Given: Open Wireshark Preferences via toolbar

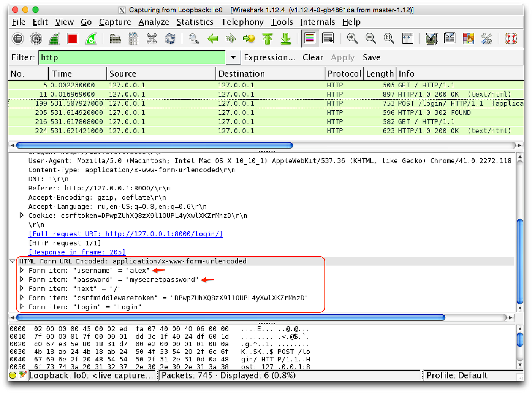Looking at the screenshot, I should pyautogui.click(x=486, y=38).
